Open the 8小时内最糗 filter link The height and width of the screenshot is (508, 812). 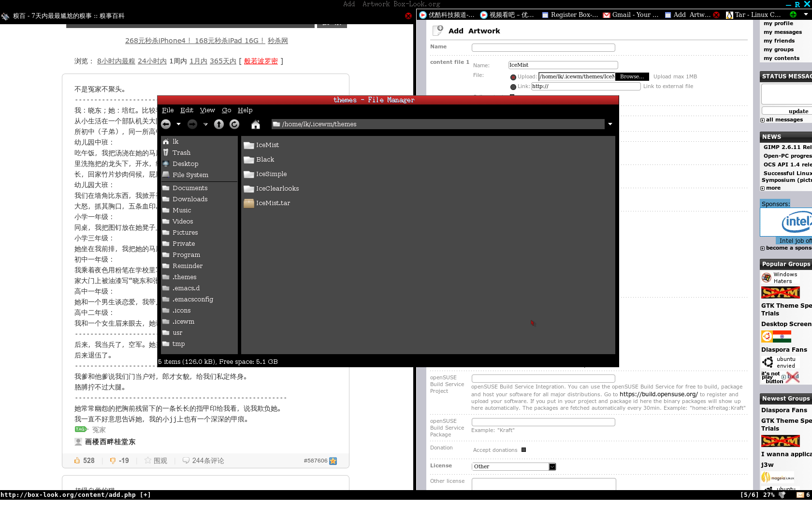[116, 61]
